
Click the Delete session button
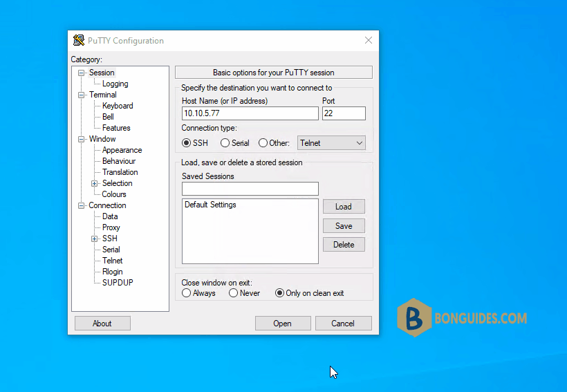point(344,245)
